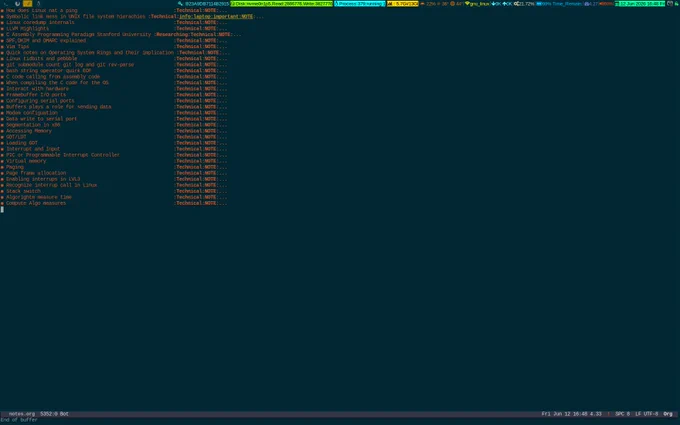680x425 pixels.
Task: Select "Buffers plays a role for sending data"
Action: point(59,107)
